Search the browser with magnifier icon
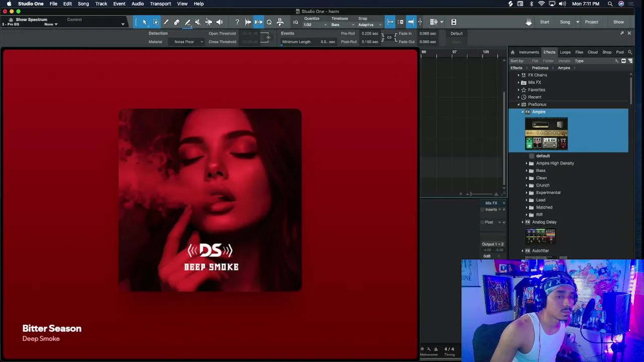This screenshot has width=644, height=362. (x=630, y=52)
